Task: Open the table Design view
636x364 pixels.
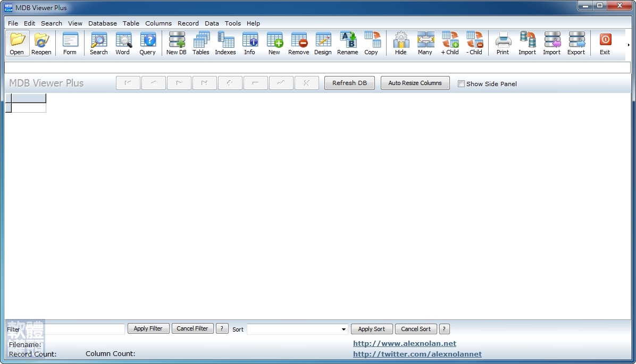Action: [323, 43]
